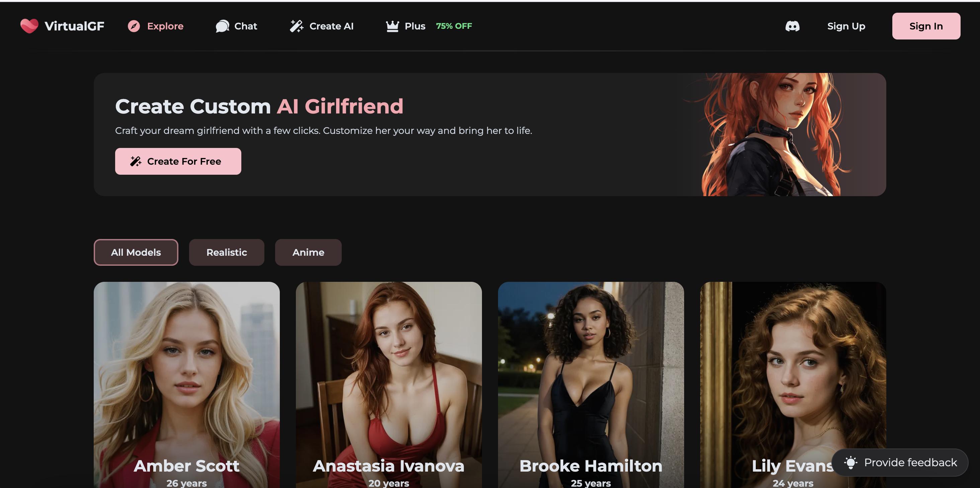
Task: Click the Discord server icon
Action: tap(793, 26)
